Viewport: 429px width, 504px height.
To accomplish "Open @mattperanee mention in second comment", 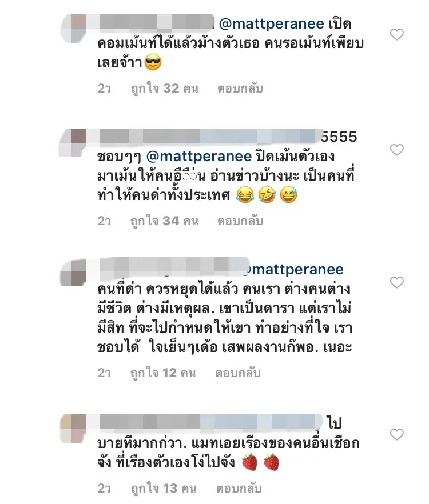I will (199, 157).
